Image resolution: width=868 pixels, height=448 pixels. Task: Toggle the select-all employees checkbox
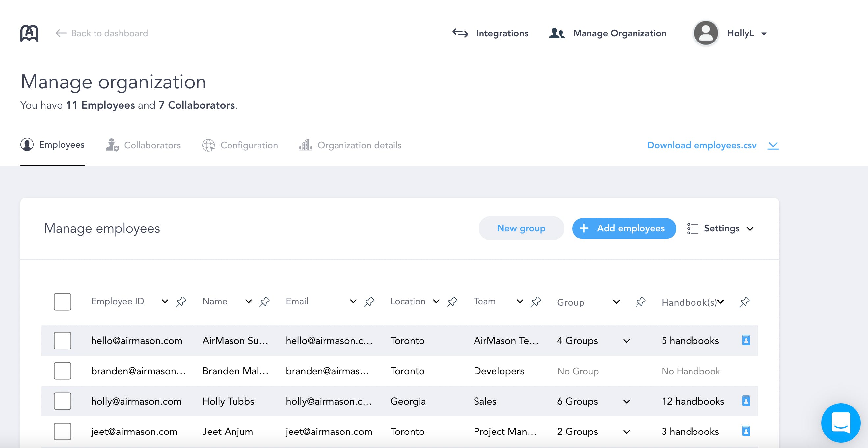click(62, 302)
